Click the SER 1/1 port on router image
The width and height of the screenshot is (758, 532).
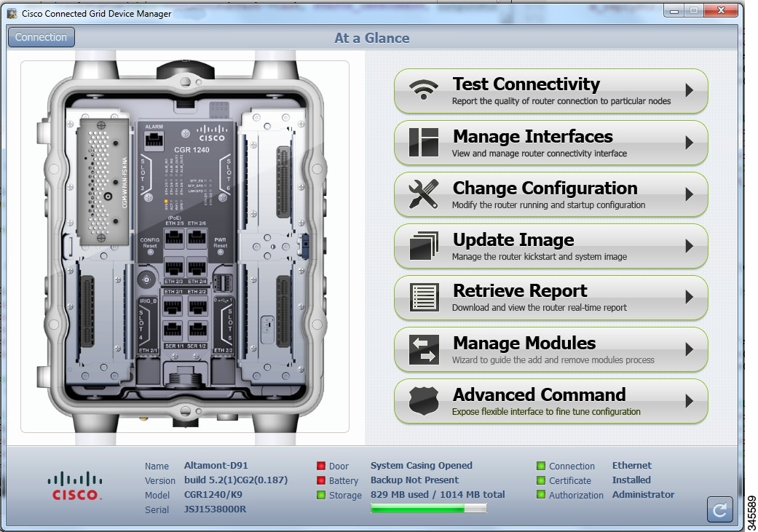[173, 330]
